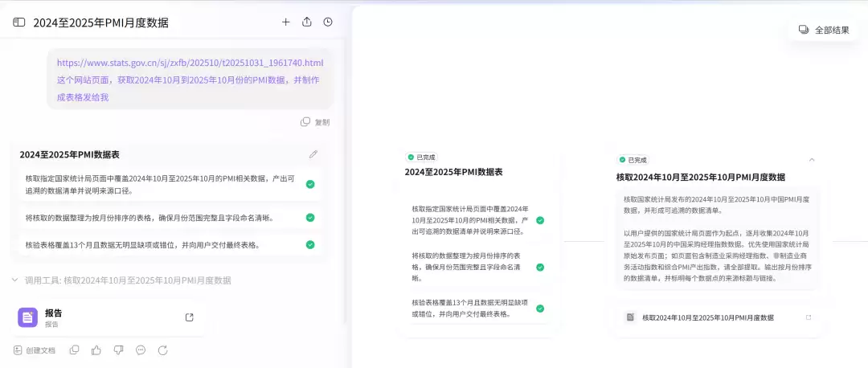This screenshot has height=368, width=868.
Task: Open the more options ellipsis icon
Action: tap(141, 350)
